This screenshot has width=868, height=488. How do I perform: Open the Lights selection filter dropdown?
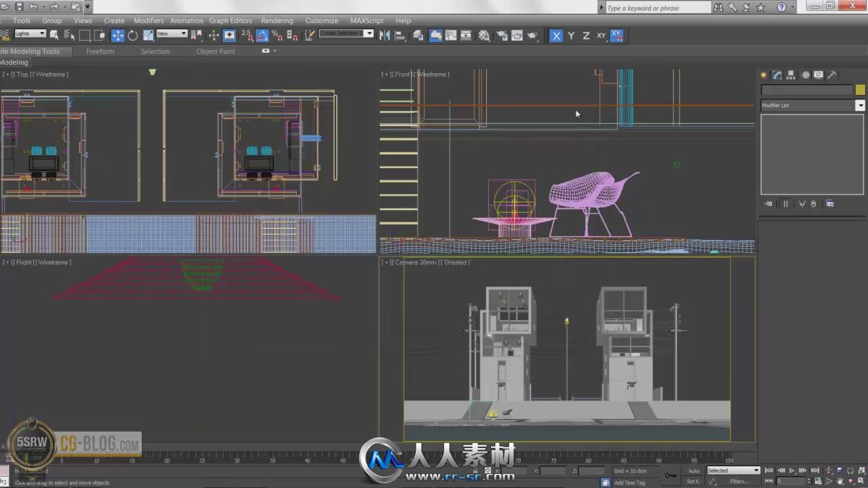30,33
